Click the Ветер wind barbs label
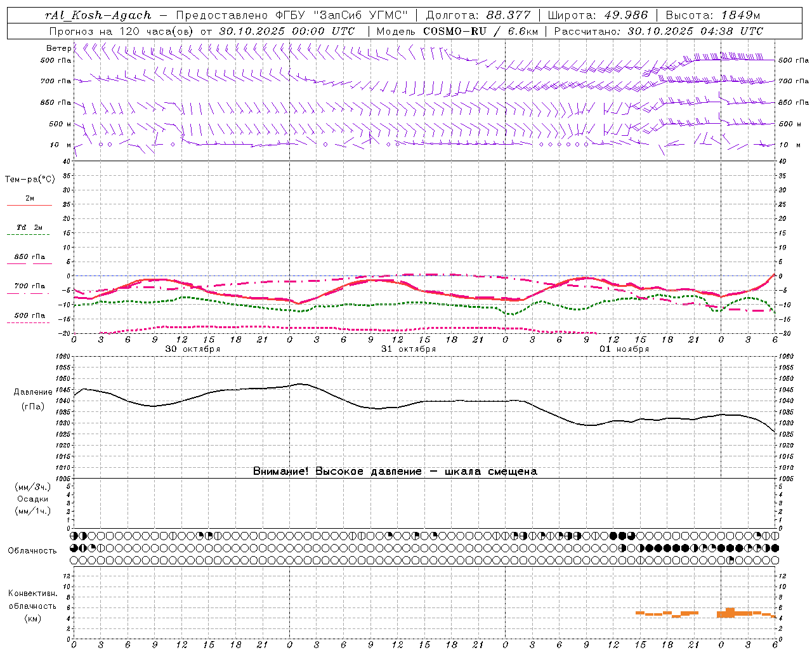 click(x=58, y=48)
